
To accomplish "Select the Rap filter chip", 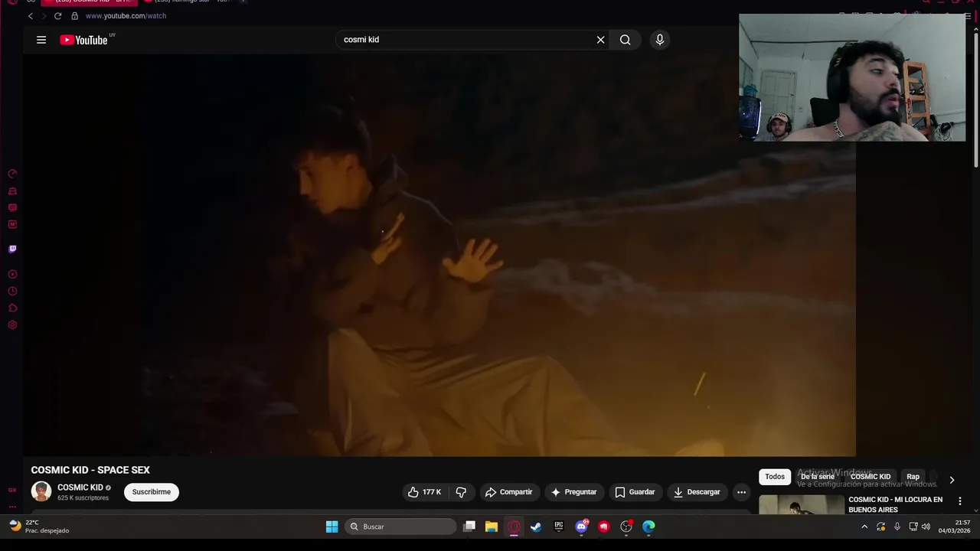I will pos(913,477).
